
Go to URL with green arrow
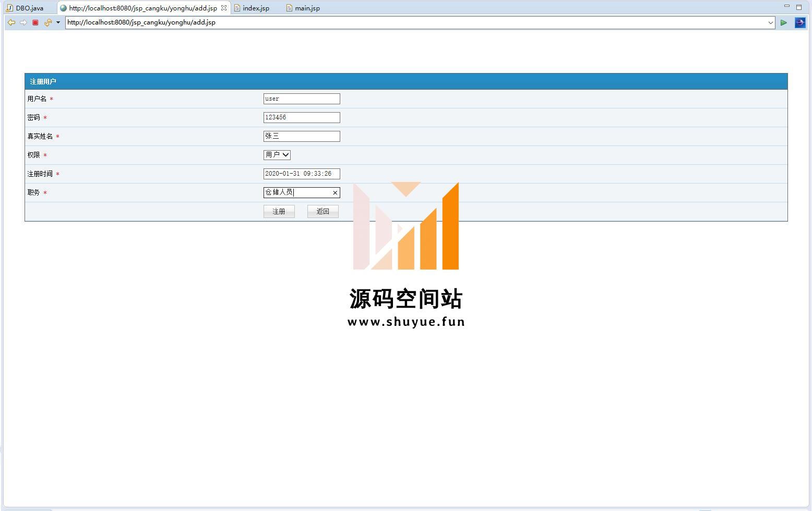(x=783, y=22)
